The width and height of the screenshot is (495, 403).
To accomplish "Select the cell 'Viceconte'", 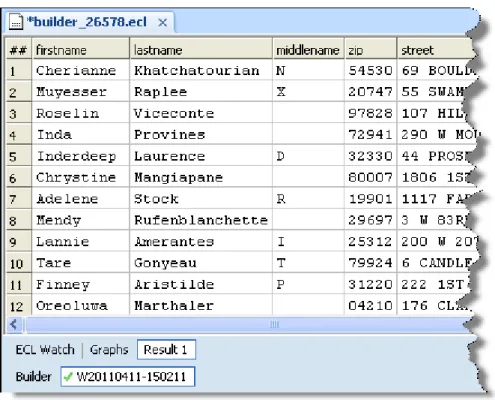I will click(201, 113).
